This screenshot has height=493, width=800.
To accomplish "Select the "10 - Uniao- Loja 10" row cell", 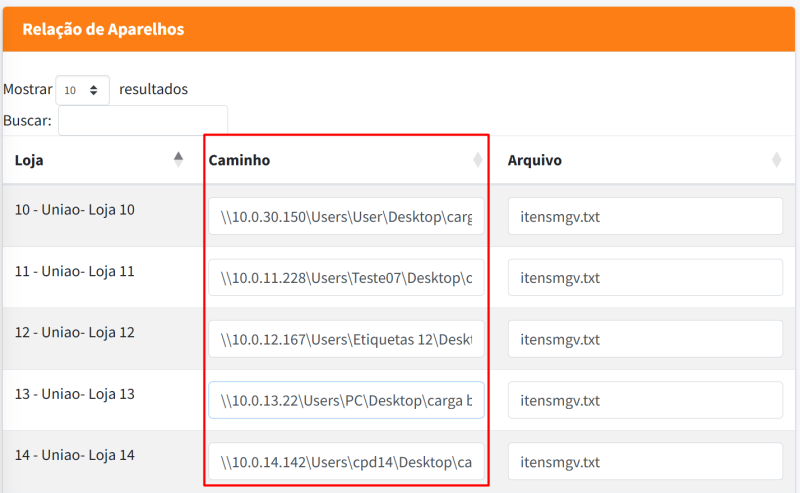I will point(74,210).
